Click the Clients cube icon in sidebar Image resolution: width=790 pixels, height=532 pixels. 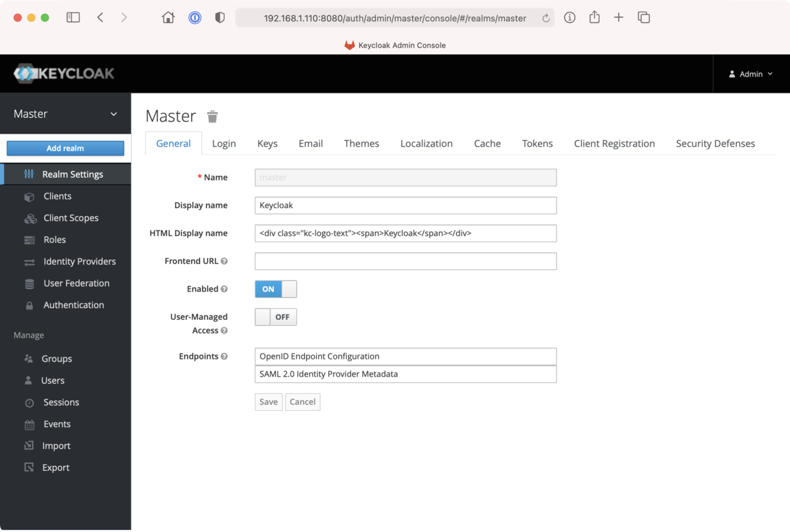[x=29, y=196]
